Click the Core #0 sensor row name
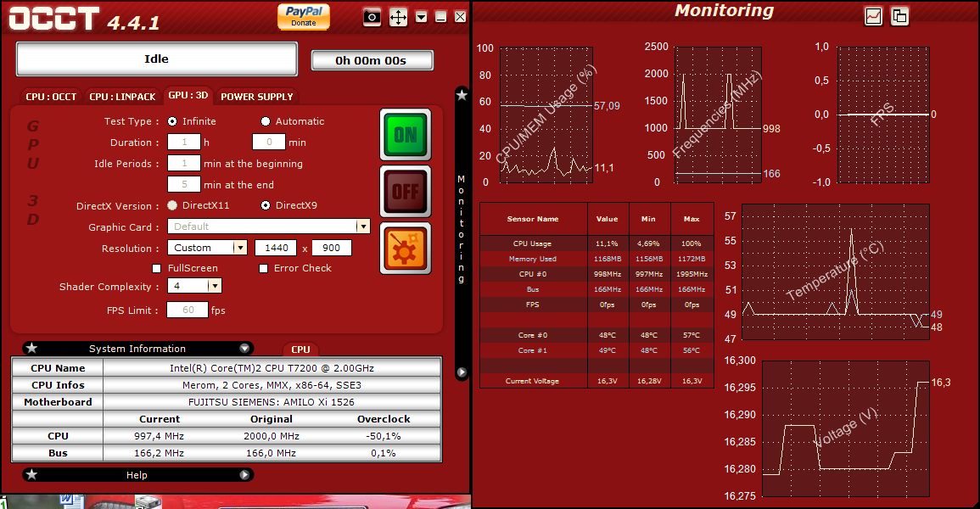This screenshot has height=509, width=980. point(533,335)
